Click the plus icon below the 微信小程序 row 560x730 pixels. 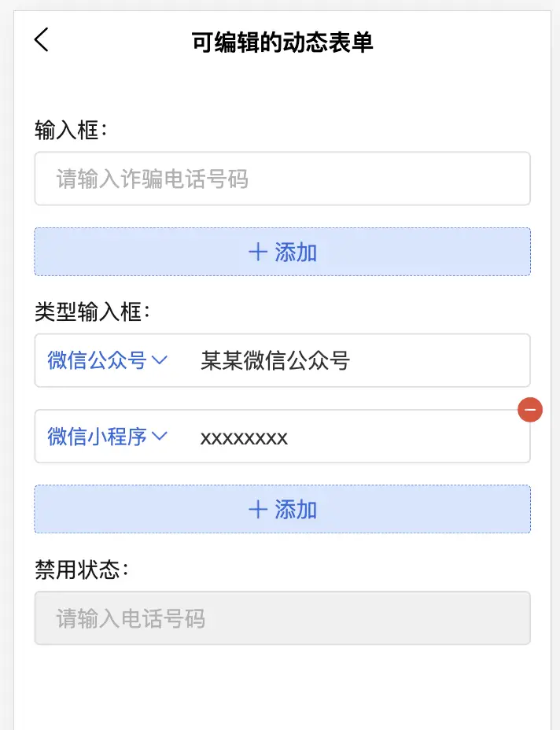(x=258, y=509)
